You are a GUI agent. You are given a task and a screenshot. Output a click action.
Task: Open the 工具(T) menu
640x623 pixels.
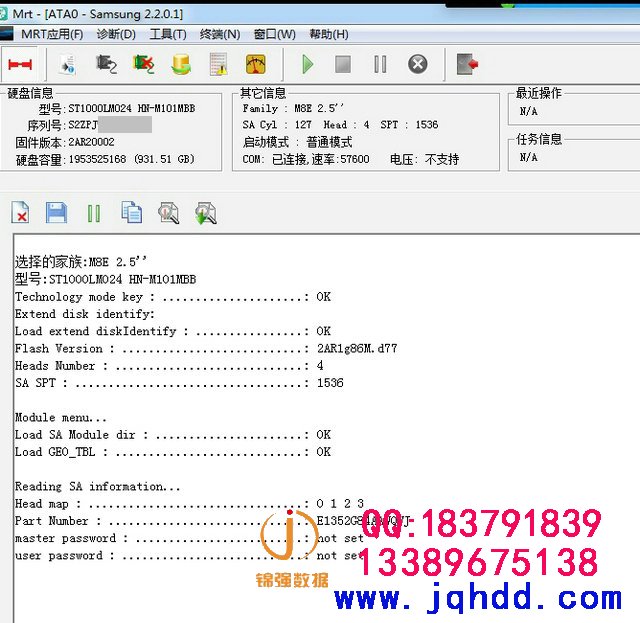click(168, 34)
